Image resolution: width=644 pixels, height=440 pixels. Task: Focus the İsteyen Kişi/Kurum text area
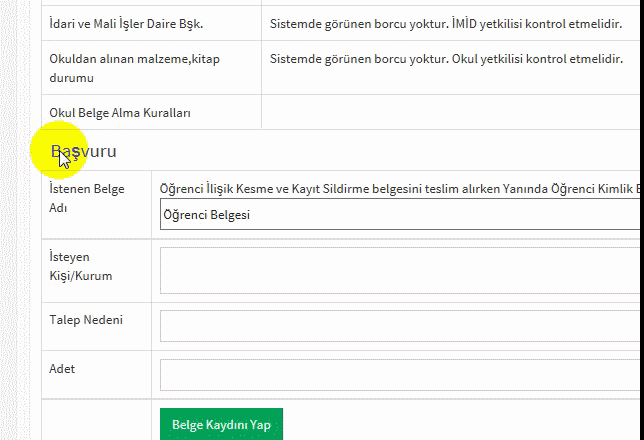[402, 270]
